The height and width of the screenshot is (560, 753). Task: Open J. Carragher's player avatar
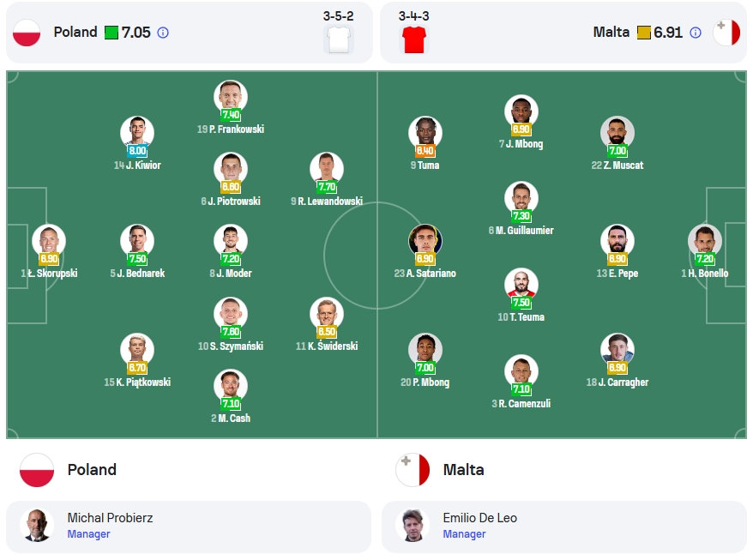coord(617,350)
